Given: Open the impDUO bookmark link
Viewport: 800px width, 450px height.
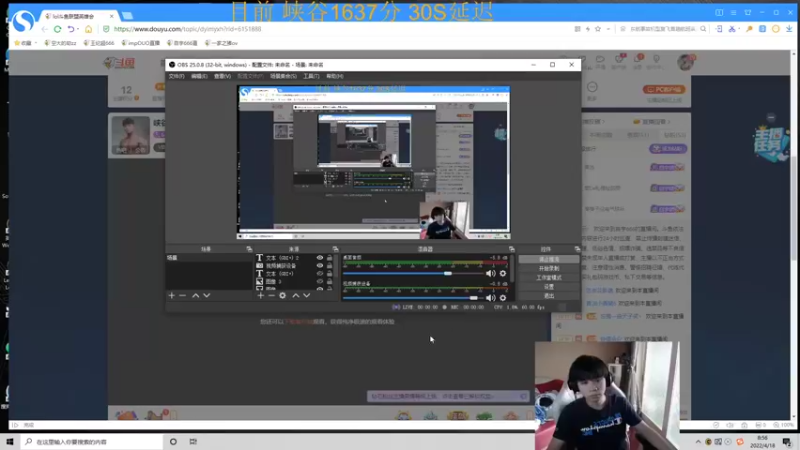Looking at the screenshot, I should (x=141, y=43).
